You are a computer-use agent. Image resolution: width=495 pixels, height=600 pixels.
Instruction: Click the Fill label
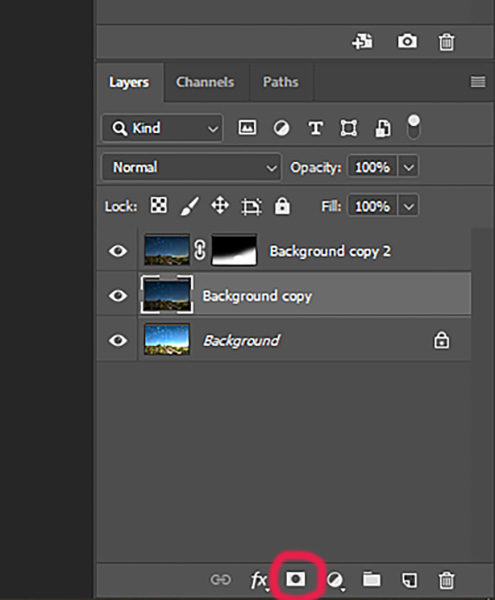tap(331, 207)
